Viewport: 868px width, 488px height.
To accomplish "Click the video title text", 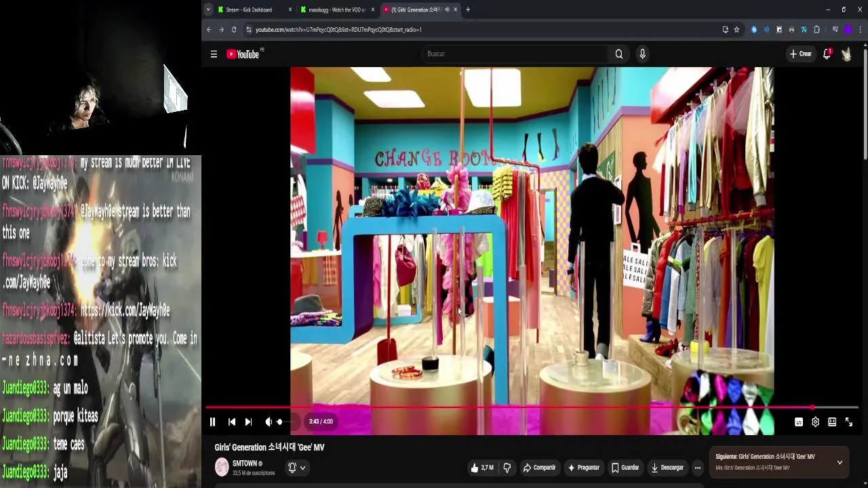I will 270,447.
